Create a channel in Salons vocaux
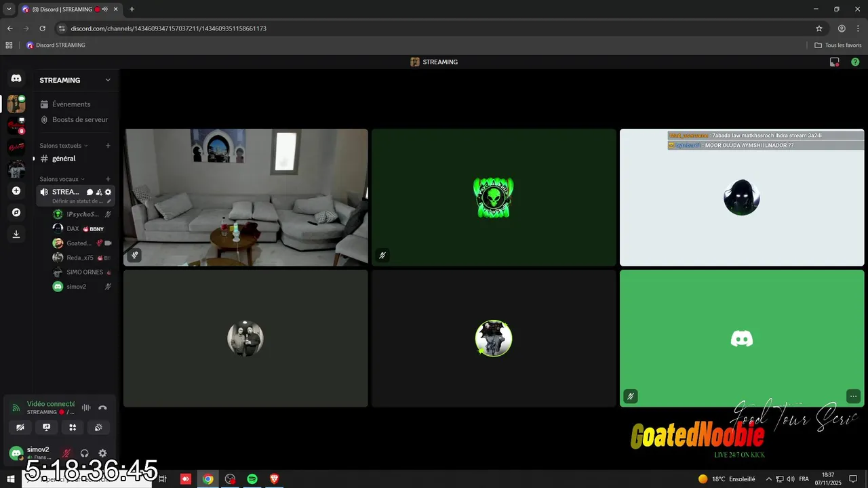The image size is (868, 488). coord(108,179)
